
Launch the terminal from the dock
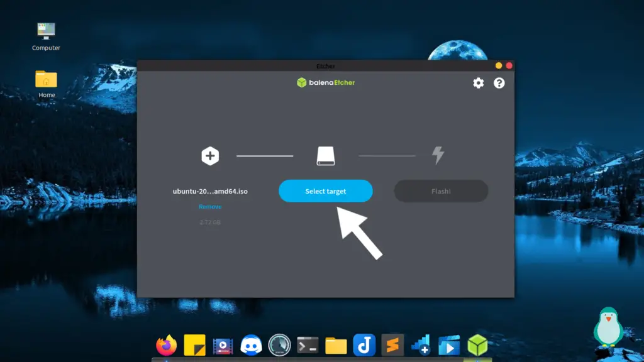click(308, 345)
